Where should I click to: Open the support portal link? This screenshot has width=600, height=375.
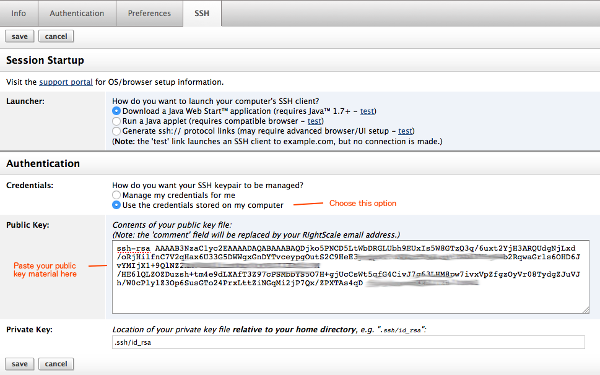coord(66,82)
